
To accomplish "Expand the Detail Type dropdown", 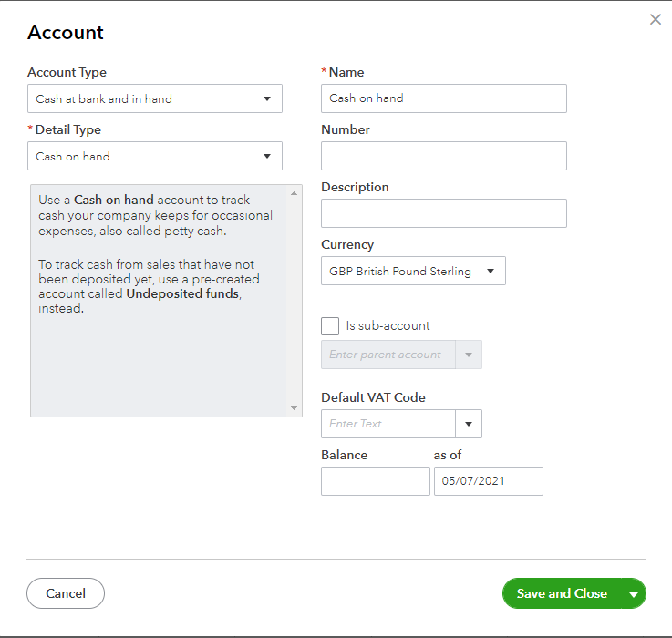I will click(155, 156).
